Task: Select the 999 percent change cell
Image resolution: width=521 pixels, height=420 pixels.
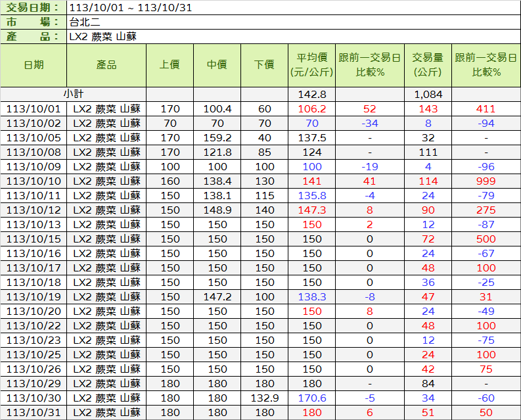Action: pyautogui.click(x=486, y=181)
